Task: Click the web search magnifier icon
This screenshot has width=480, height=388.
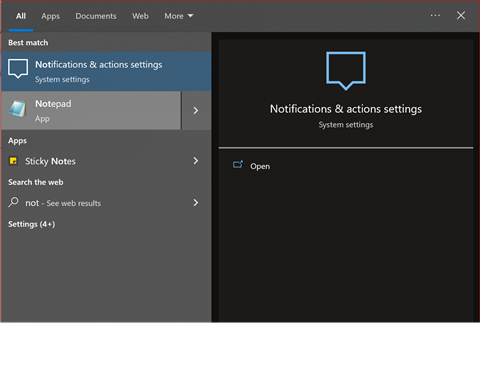Action: click(x=13, y=202)
